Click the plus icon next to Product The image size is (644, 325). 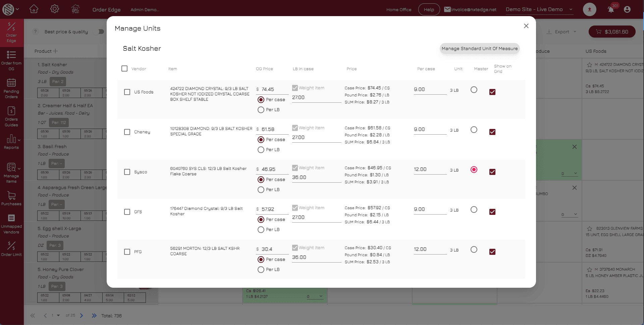click(x=56, y=51)
